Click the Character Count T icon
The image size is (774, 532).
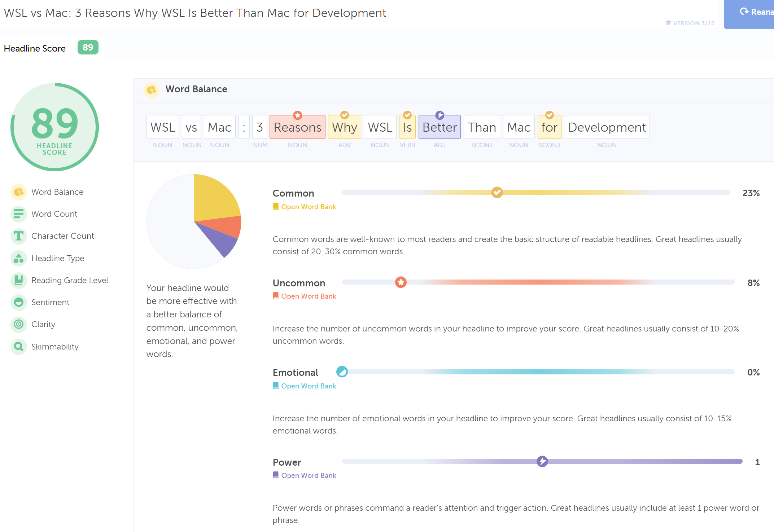pyautogui.click(x=19, y=236)
